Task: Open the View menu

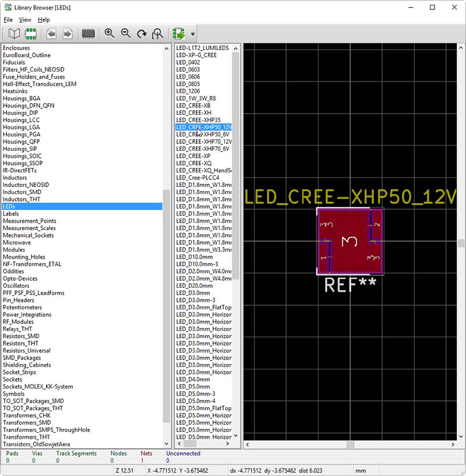Action: point(25,20)
